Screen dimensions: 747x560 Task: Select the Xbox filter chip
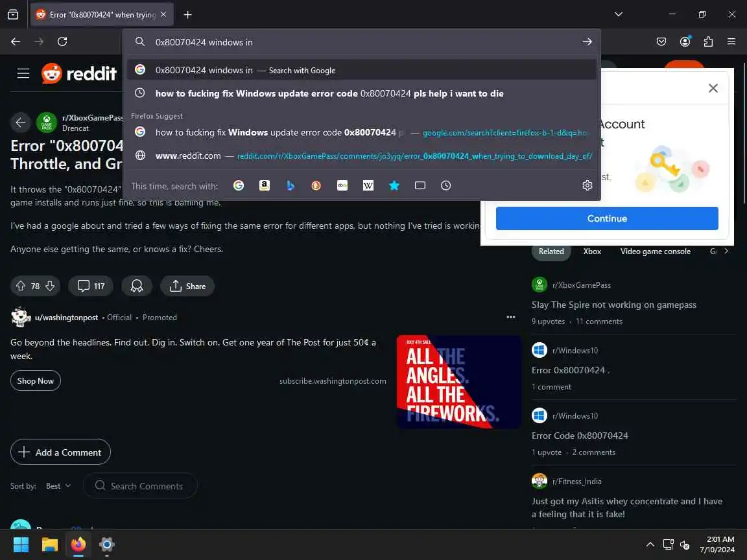coord(592,251)
